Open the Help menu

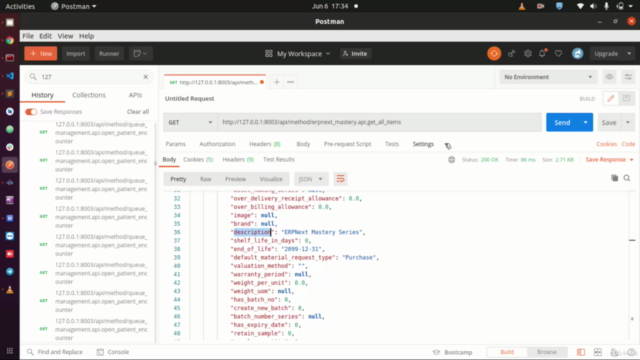click(86, 36)
